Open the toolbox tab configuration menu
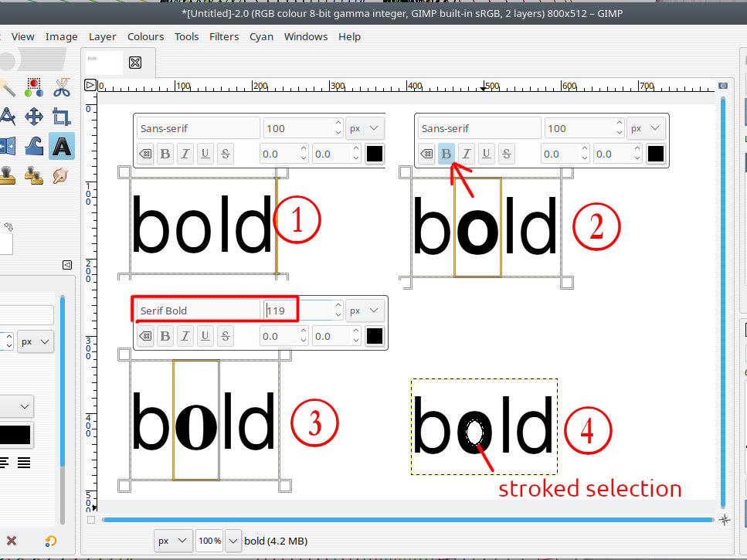Image resolution: width=747 pixels, height=560 pixels. [67, 265]
